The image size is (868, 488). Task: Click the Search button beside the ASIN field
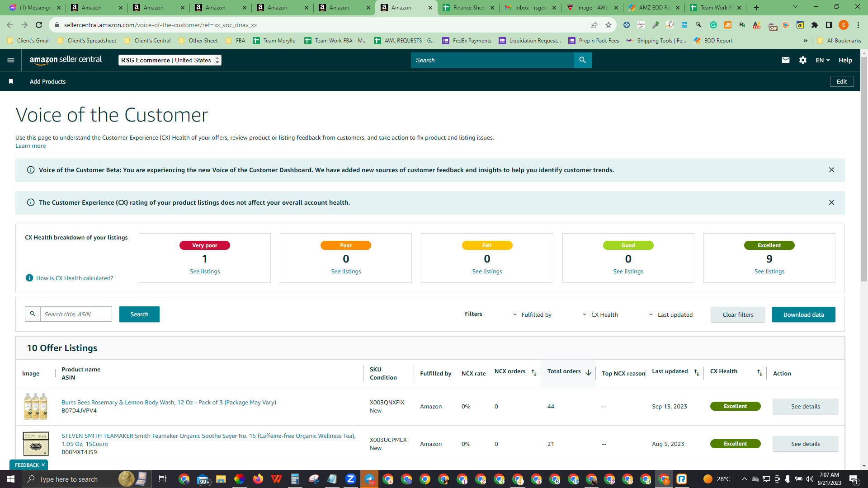[139, 314]
